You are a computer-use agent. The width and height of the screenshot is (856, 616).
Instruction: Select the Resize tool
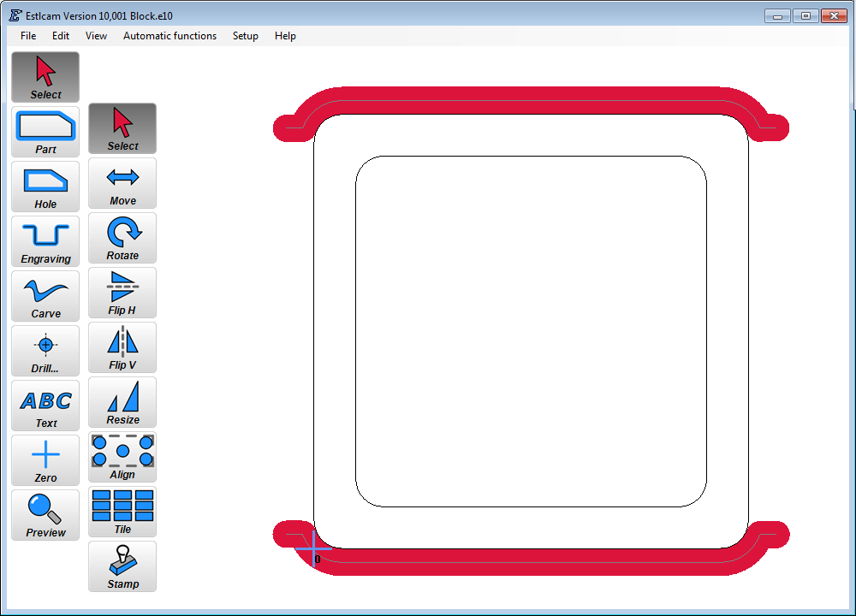pos(122,402)
